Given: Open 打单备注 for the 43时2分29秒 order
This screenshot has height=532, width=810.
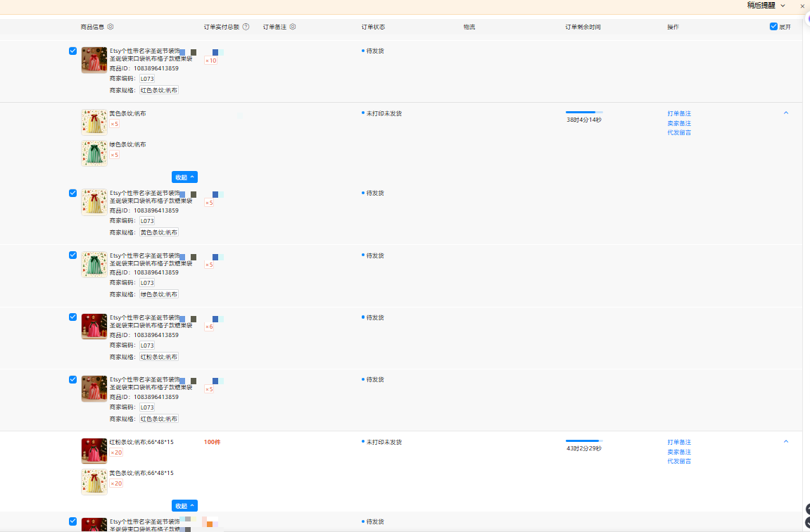Looking at the screenshot, I should click(679, 442).
